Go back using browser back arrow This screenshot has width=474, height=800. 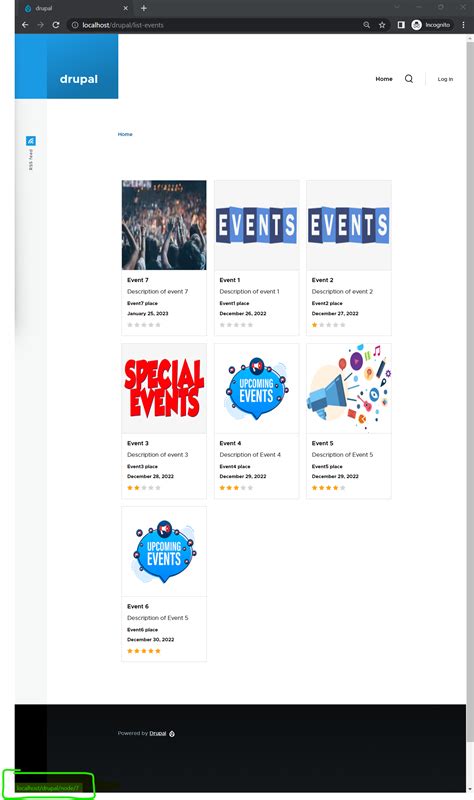point(25,24)
